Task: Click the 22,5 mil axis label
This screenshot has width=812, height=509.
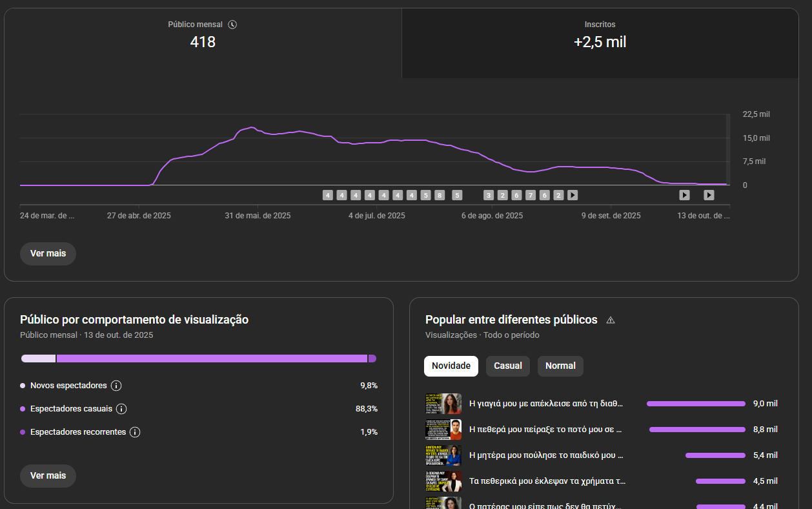Action: 756,114
